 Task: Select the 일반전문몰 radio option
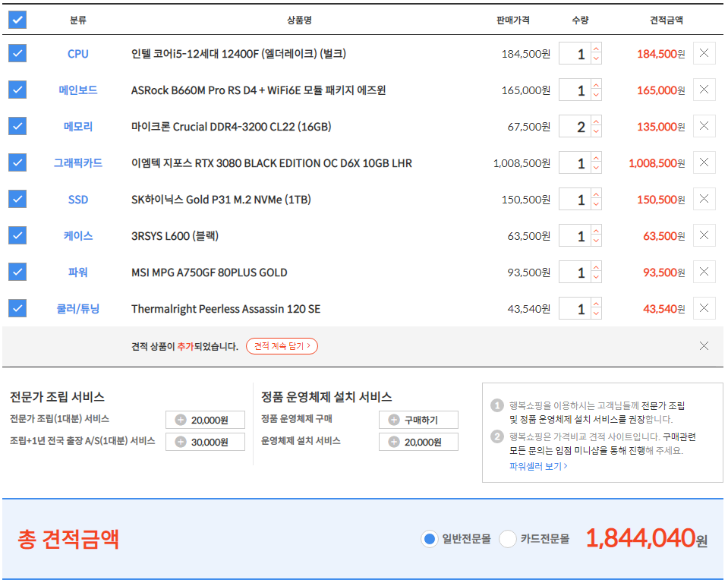430,539
